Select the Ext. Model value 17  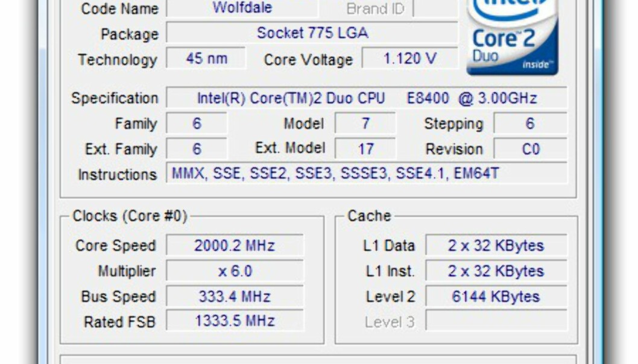coord(365,149)
